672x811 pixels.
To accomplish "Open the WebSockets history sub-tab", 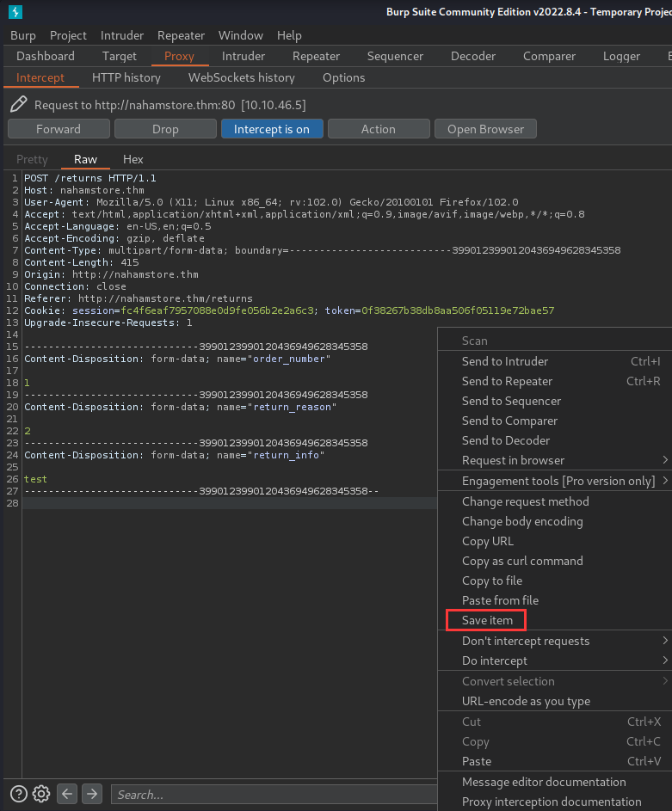I will pyautogui.click(x=242, y=77).
